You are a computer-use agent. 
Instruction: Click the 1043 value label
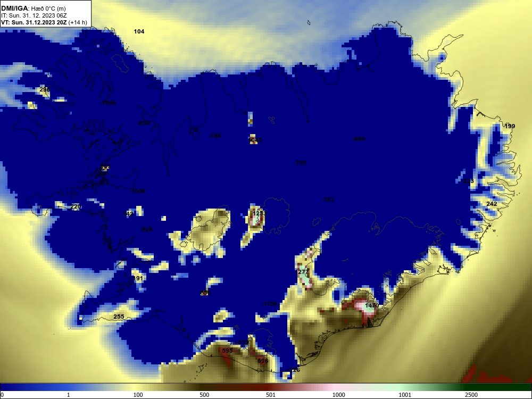click(255, 140)
